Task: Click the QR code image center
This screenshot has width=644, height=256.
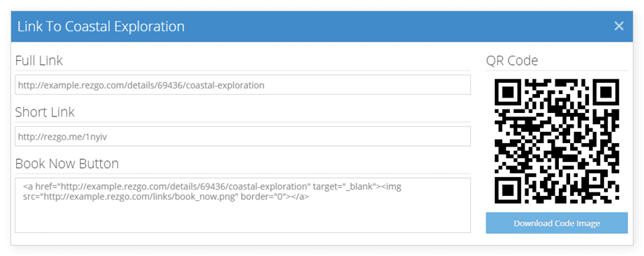Action: (x=557, y=141)
